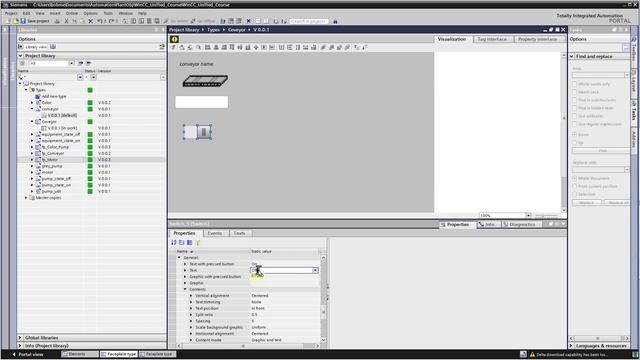This screenshot has width=640, height=360.
Task: Toggle Find in substructures checkbox
Action: click(575, 100)
